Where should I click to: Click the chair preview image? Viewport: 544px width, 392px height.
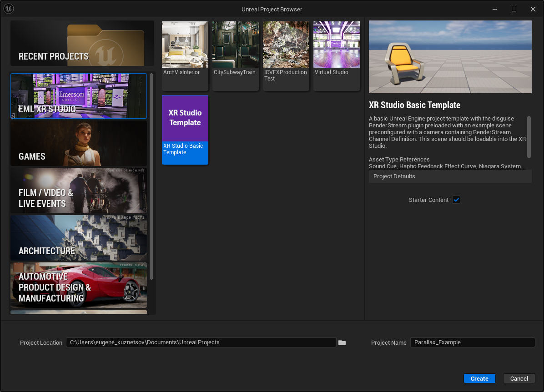[450, 57]
